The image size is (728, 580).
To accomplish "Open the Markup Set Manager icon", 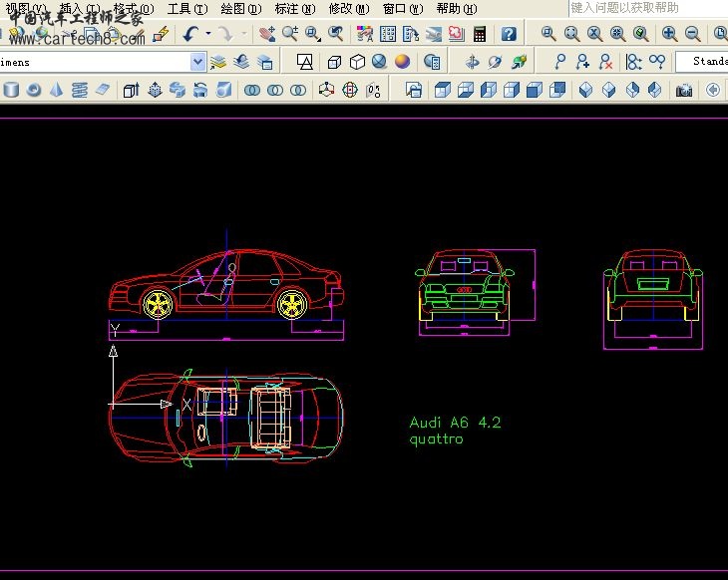I will point(457,34).
